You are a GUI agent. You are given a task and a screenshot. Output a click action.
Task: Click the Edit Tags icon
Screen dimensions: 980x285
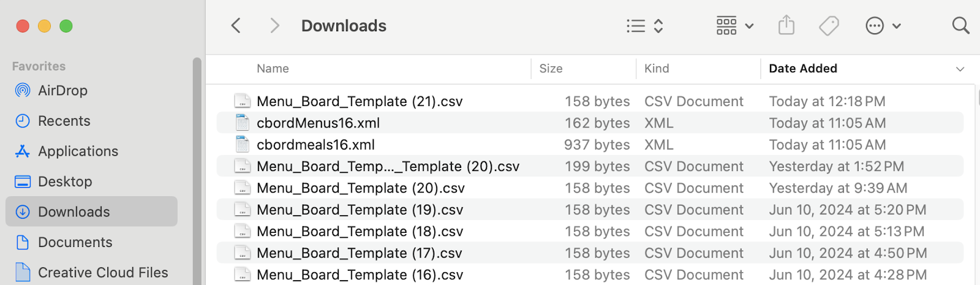(829, 26)
